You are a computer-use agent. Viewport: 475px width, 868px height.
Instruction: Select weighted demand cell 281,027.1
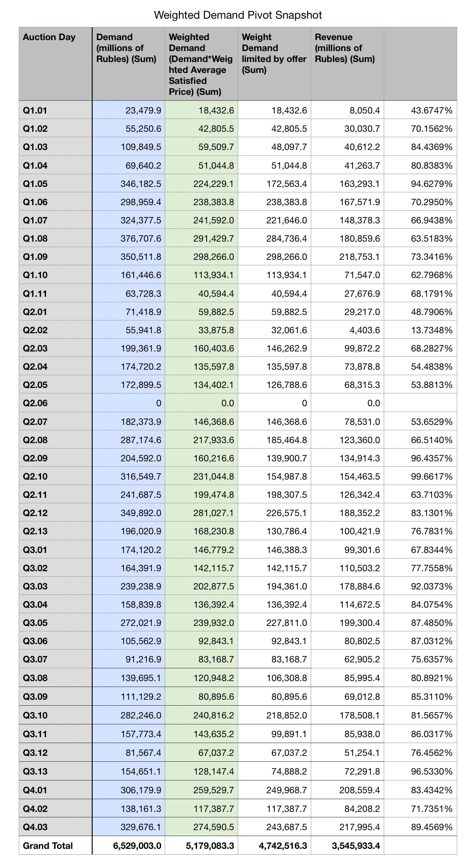(x=202, y=513)
